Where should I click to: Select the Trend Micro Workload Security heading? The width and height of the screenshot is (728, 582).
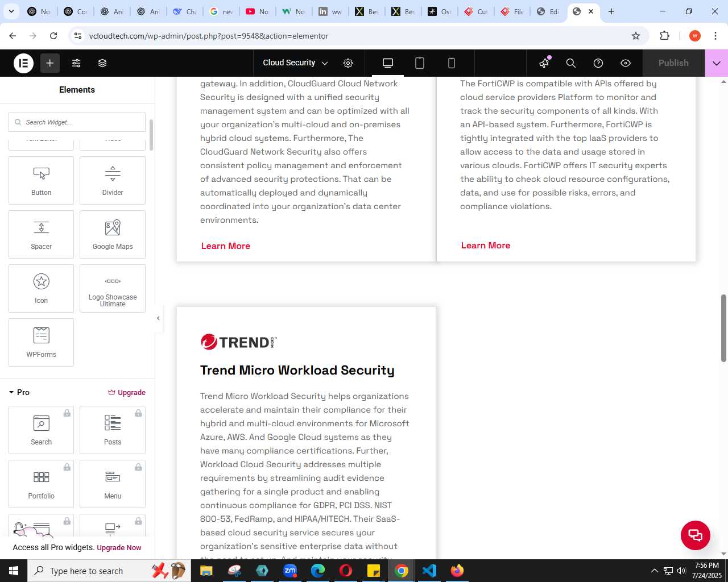tap(297, 371)
